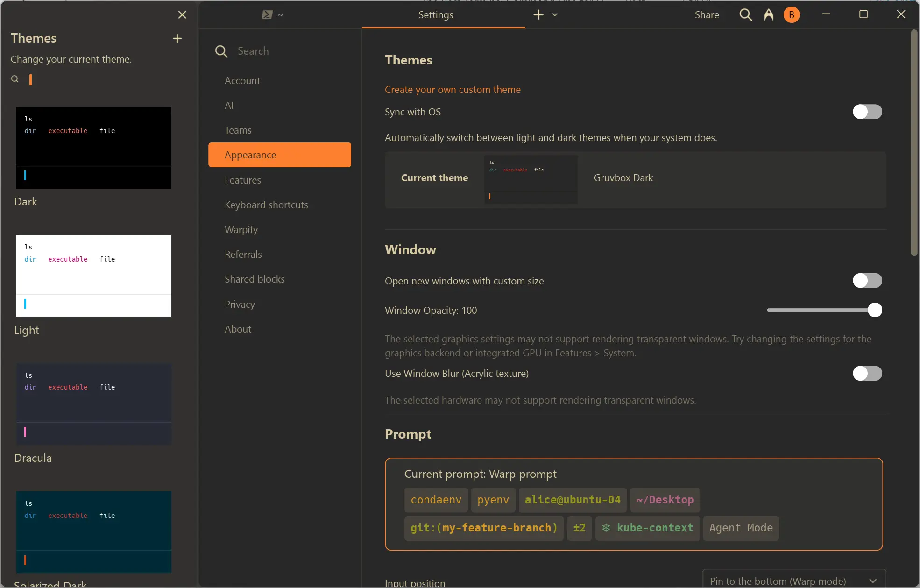Click the terminal tab icon
920x588 pixels.
267,15
